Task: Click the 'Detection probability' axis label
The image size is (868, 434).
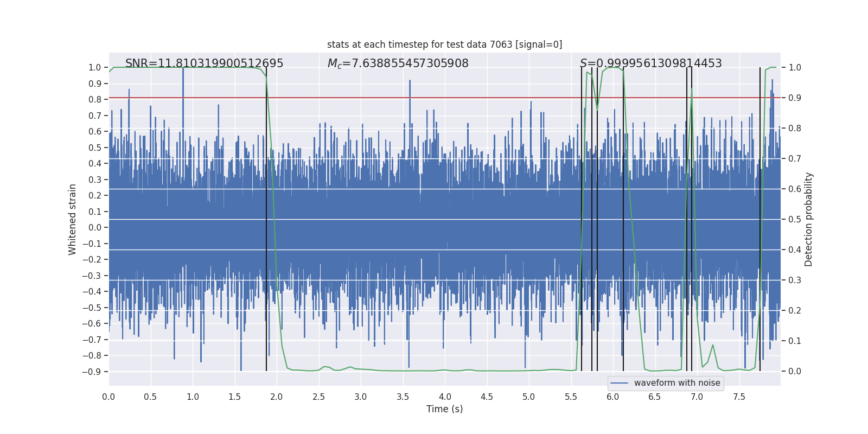Action: point(809,219)
